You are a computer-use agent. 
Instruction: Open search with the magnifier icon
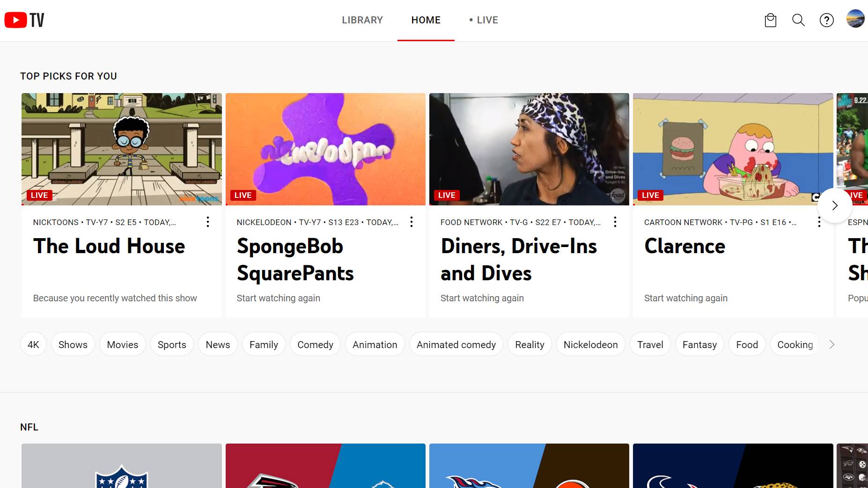point(798,20)
